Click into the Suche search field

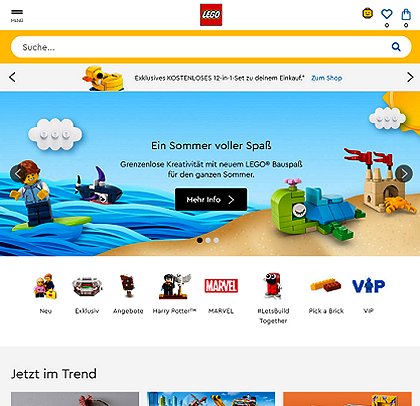[200, 47]
